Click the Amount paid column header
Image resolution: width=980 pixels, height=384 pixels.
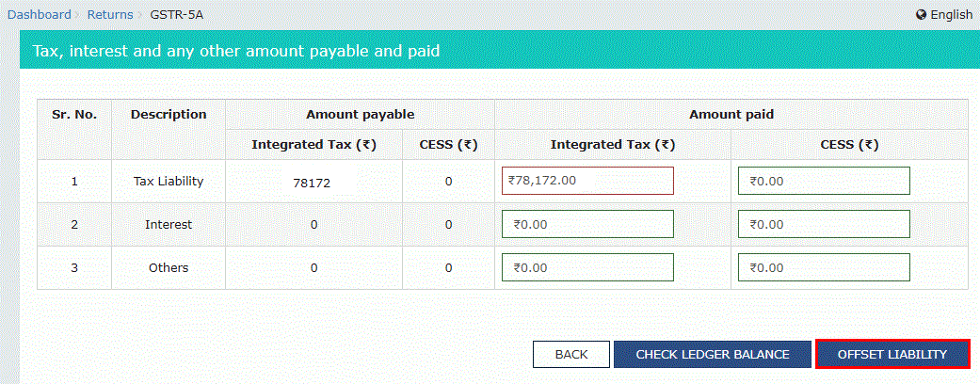tap(731, 114)
